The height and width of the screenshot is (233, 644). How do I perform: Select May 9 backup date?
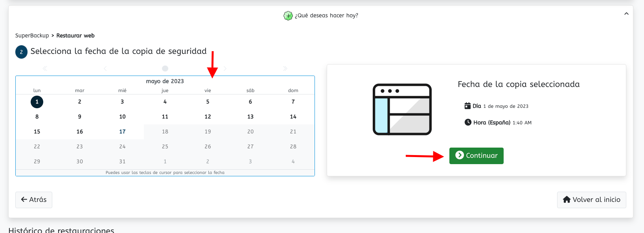pyautogui.click(x=80, y=117)
